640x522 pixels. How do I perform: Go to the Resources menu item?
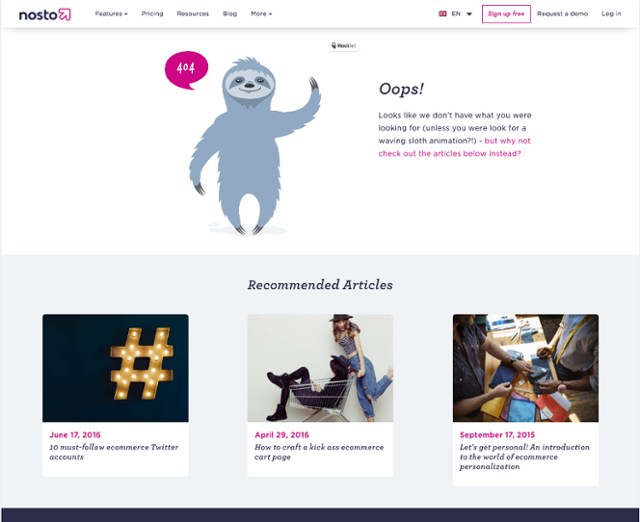coord(193,14)
